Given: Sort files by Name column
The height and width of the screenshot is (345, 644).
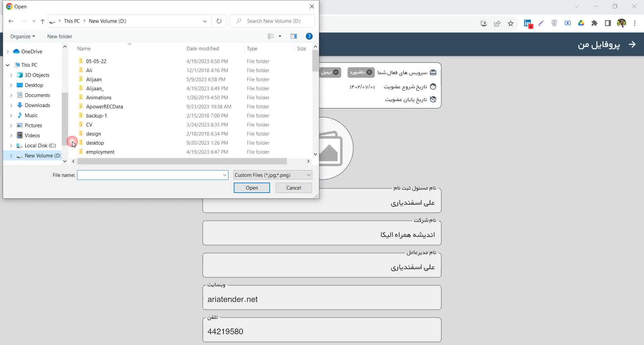Looking at the screenshot, I should (x=84, y=49).
